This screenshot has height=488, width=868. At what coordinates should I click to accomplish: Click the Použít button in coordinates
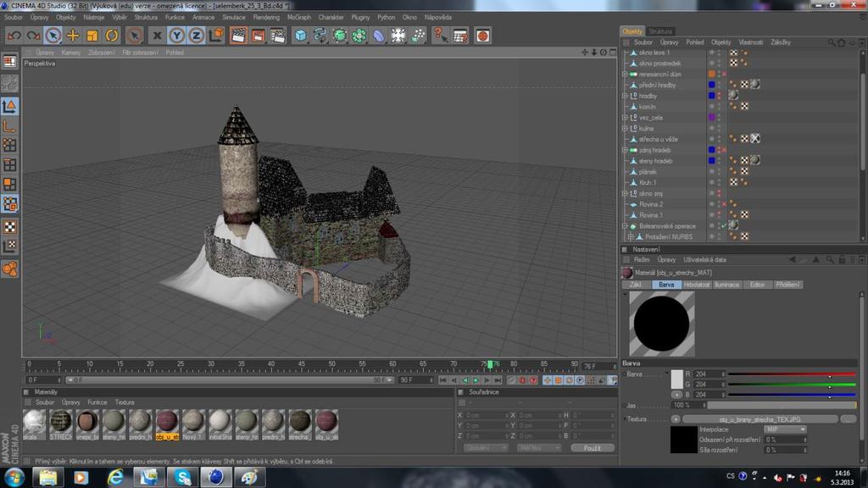593,448
